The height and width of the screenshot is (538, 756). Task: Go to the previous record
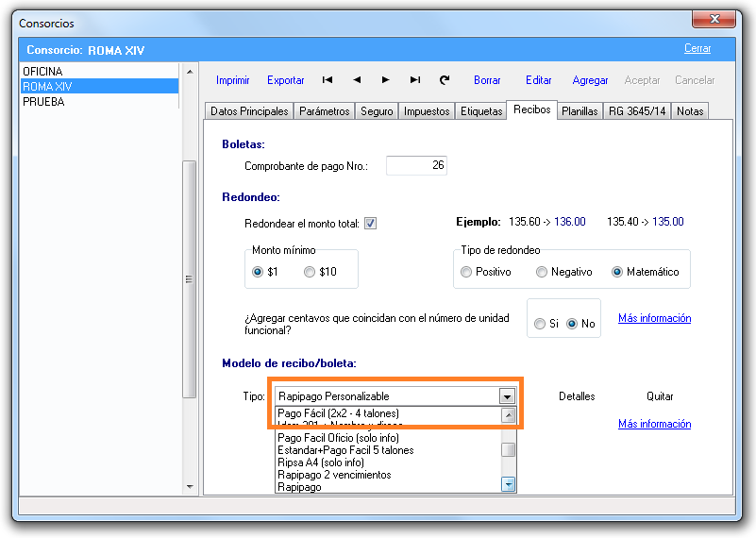coord(357,81)
